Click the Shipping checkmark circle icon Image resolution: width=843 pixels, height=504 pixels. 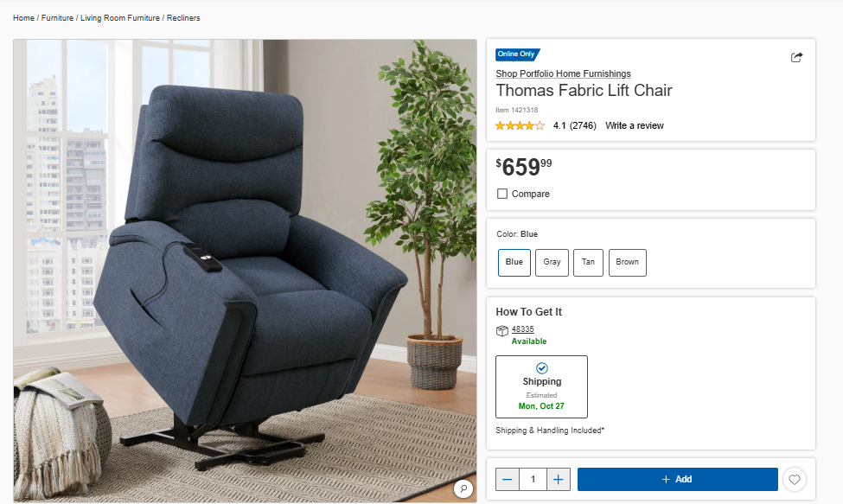pyautogui.click(x=542, y=368)
